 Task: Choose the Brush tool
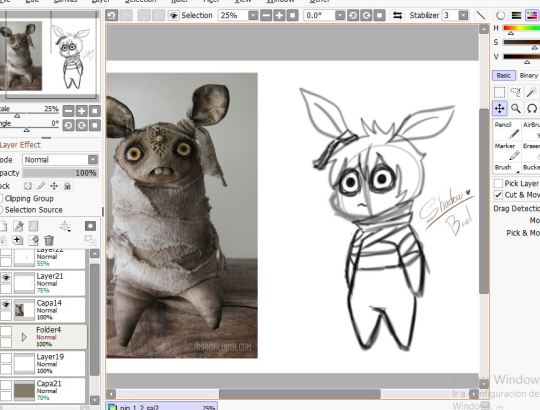pyautogui.click(x=507, y=168)
